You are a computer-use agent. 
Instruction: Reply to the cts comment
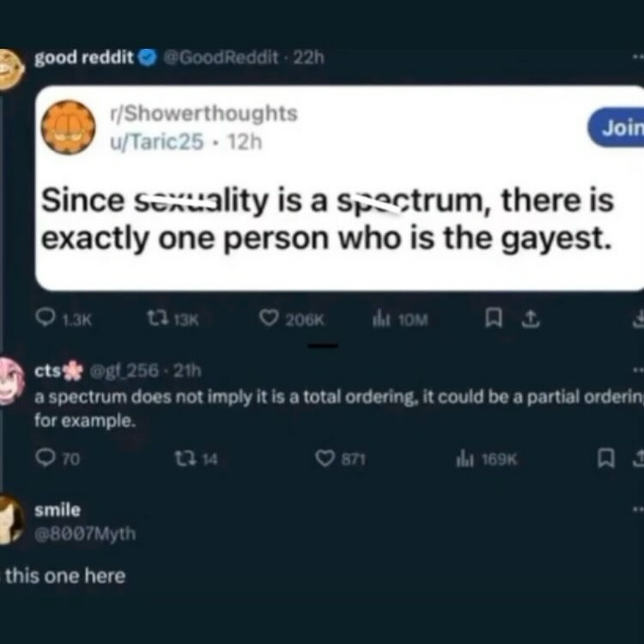pos(48,459)
